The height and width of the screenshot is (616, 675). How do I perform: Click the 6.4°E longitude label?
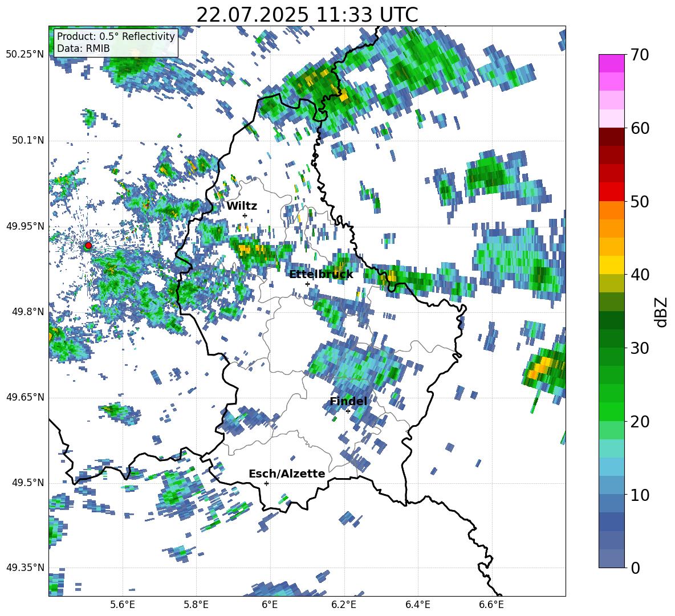coord(418,605)
